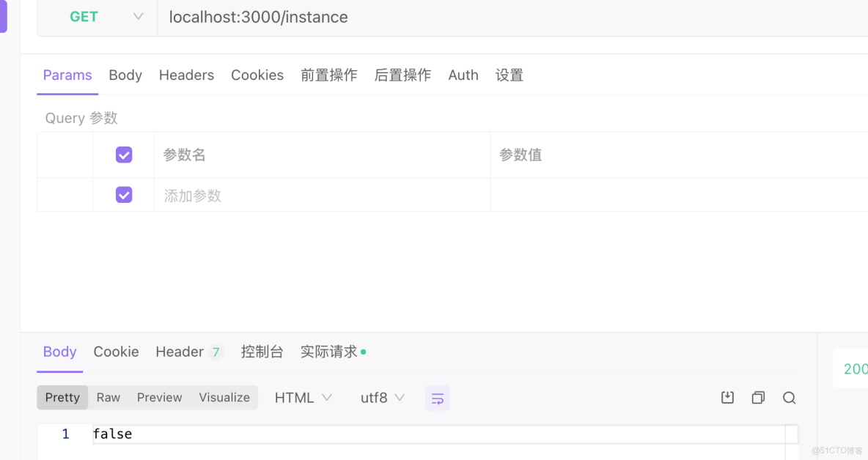Switch response view to Raw
868x460 pixels.
[108, 397]
